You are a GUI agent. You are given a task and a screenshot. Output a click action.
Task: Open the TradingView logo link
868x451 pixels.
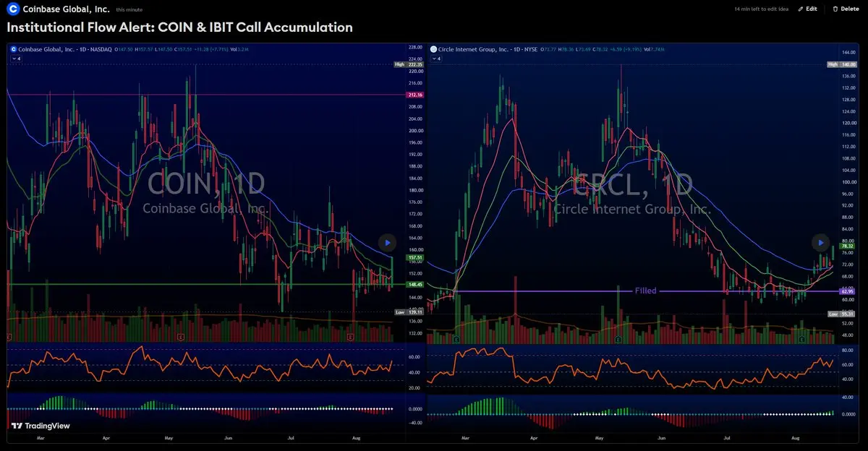(40, 426)
